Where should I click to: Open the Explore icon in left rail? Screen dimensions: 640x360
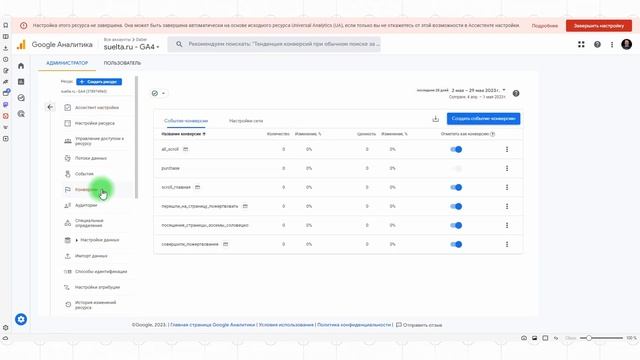(21, 98)
